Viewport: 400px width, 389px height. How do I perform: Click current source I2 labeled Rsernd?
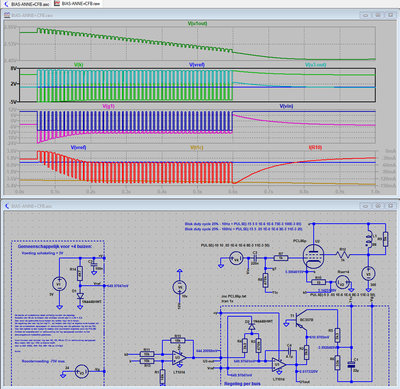pyautogui.click(x=342, y=283)
